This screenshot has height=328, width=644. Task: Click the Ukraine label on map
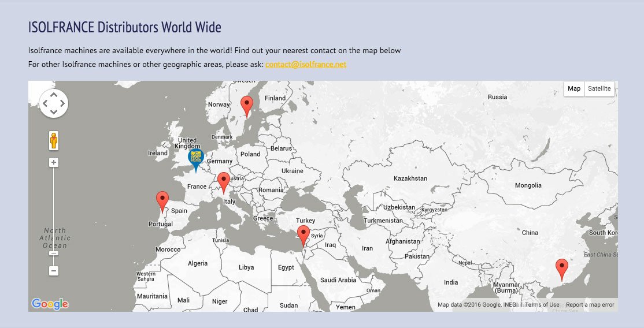click(x=293, y=171)
